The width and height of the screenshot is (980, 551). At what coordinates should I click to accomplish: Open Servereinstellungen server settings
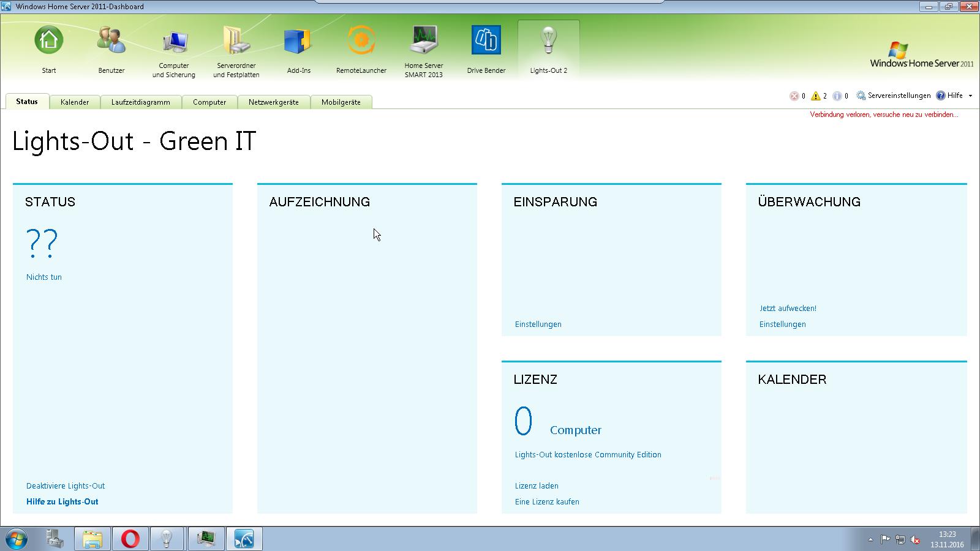click(x=894, y=96)
